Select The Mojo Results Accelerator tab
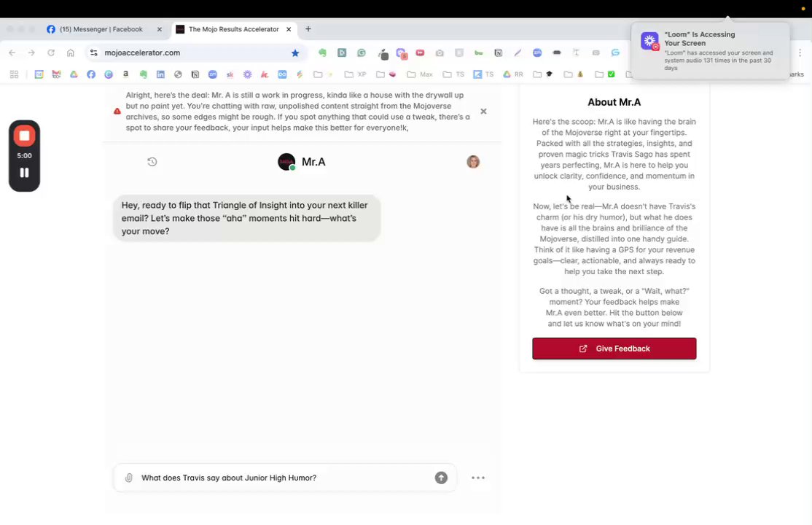The width and height of the screenshot is (812, 525). pos(234,30)
